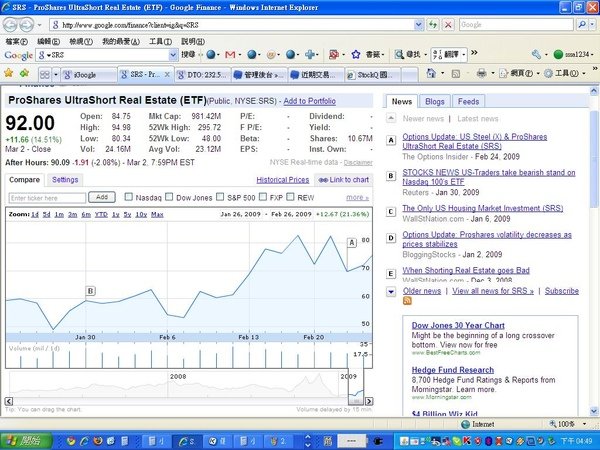Expand Google Toolbar more buttons chevron
600x450 pixels.
(474, 53)
